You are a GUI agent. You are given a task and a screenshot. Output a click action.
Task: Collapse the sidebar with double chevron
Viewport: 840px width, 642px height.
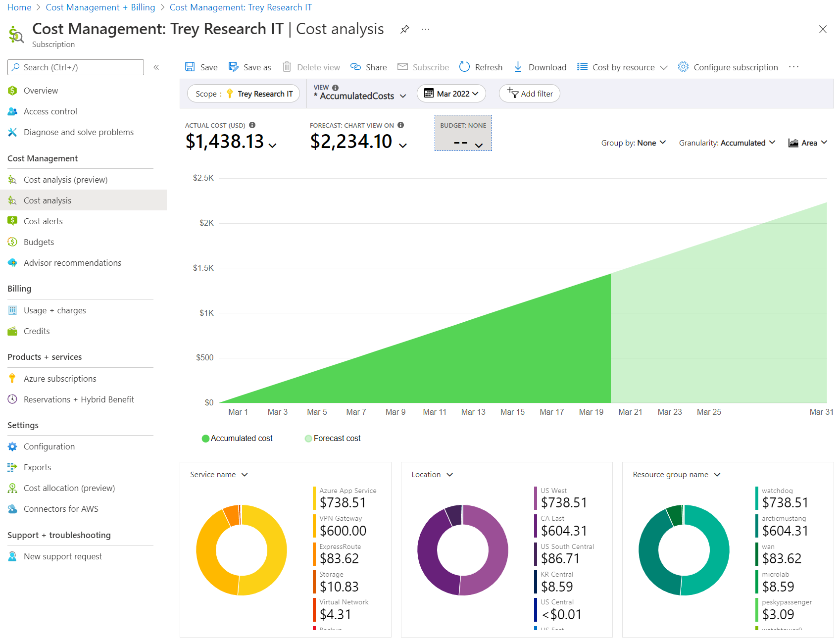coord(156,67)
